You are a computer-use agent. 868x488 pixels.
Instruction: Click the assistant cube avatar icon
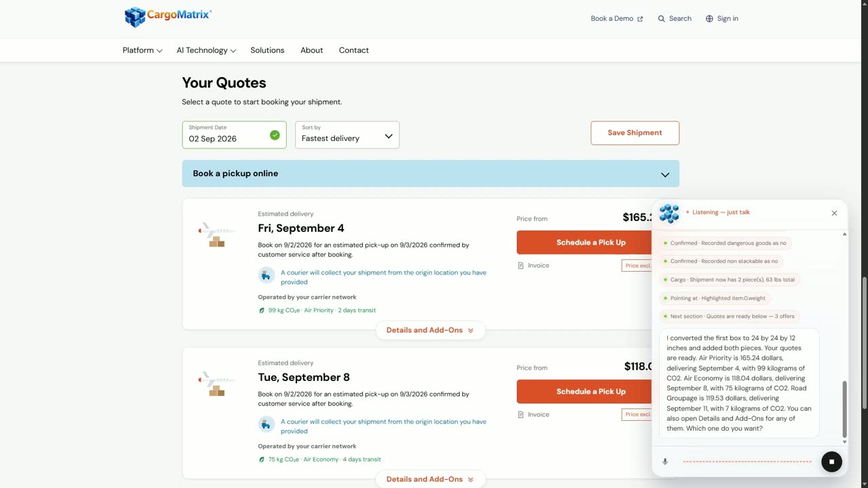coord(669,213)
